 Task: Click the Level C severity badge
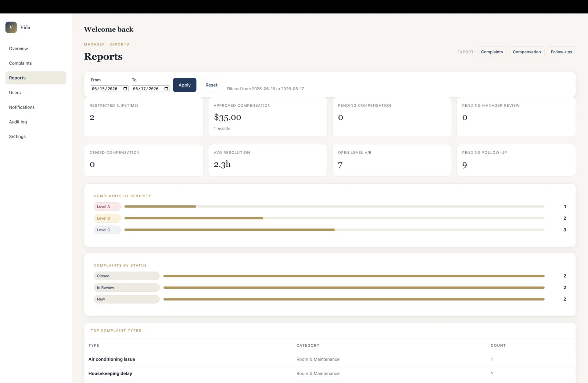pyautogui.click(x=107, y=230)
